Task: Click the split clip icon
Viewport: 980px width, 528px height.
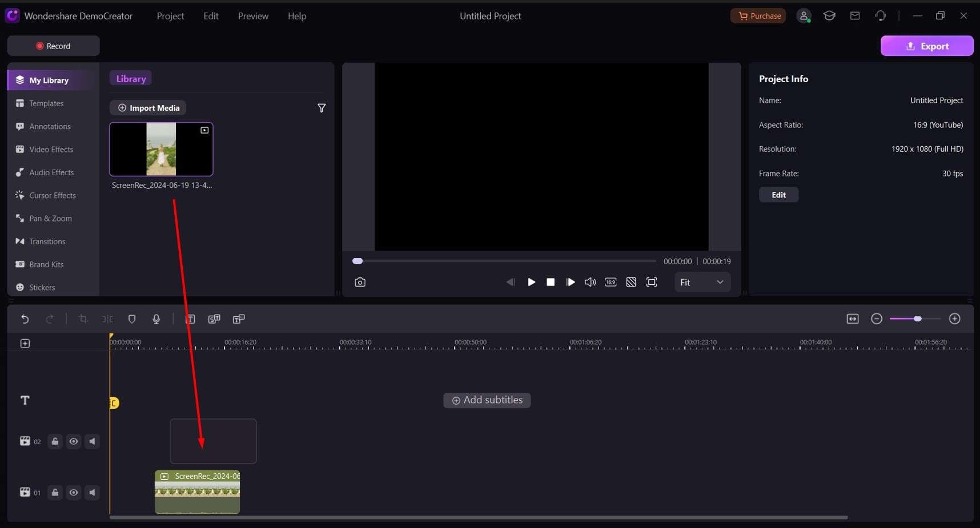Action: (x=107, y=319)
